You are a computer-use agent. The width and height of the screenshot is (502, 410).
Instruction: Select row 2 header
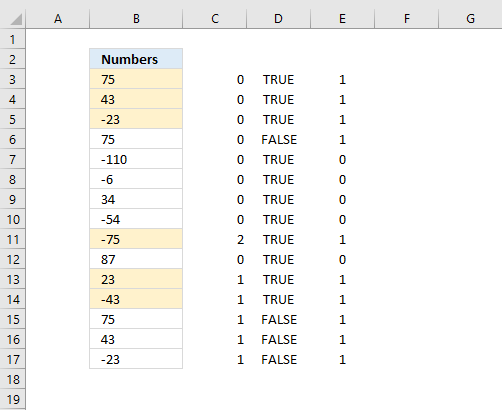[13, 59]
